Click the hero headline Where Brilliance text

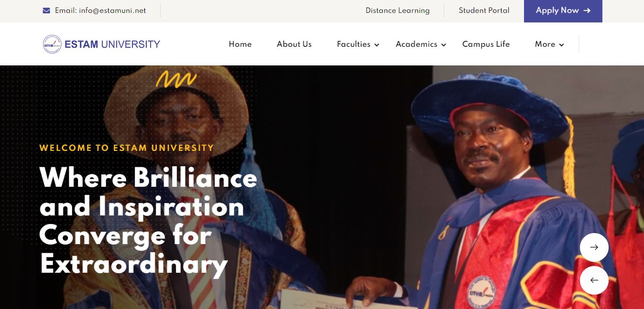tap(148, 178)
